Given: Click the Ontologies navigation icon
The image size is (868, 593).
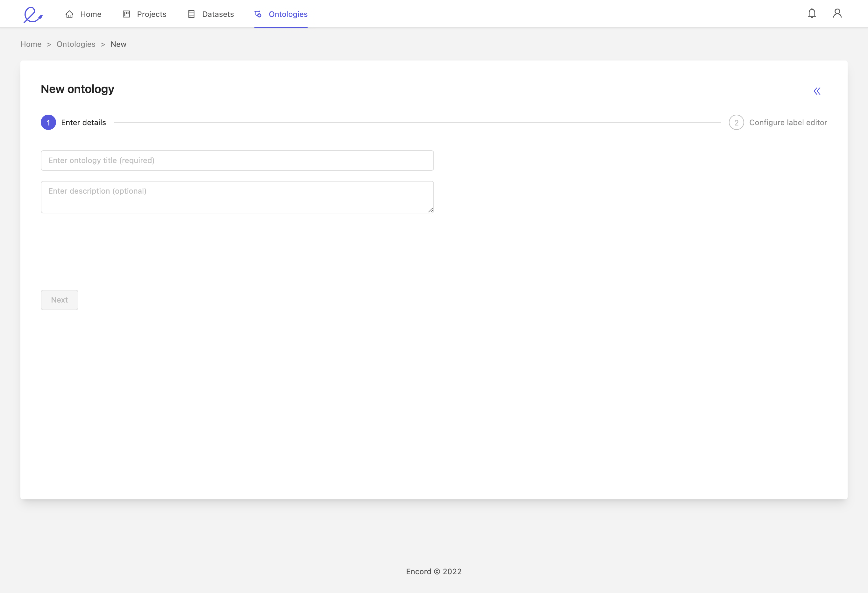Looking at the screenshot, I should (259, 14).
